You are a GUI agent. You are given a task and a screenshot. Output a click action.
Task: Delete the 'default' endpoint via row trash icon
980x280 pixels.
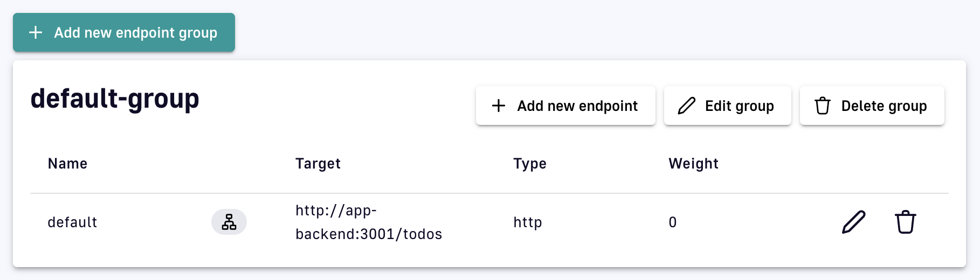(x=905, y=222)
